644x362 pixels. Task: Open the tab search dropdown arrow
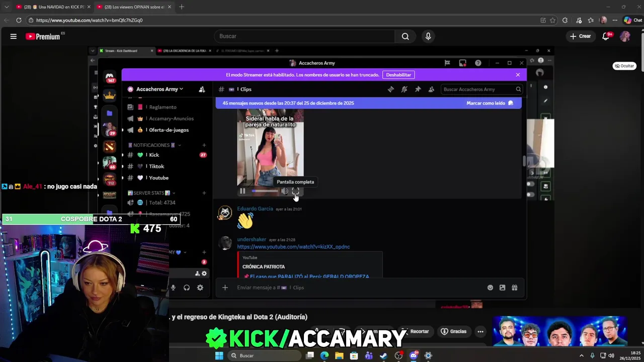point(7,7)
